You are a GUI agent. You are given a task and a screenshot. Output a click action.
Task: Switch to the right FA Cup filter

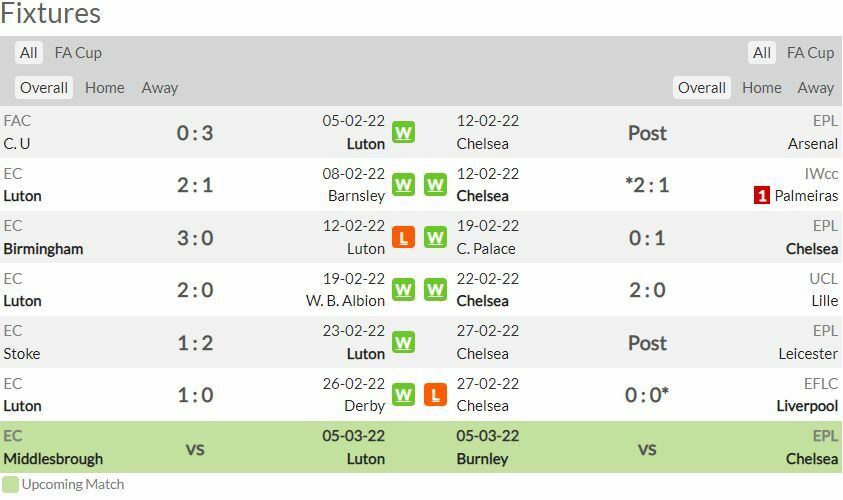[x=810, y=53]
